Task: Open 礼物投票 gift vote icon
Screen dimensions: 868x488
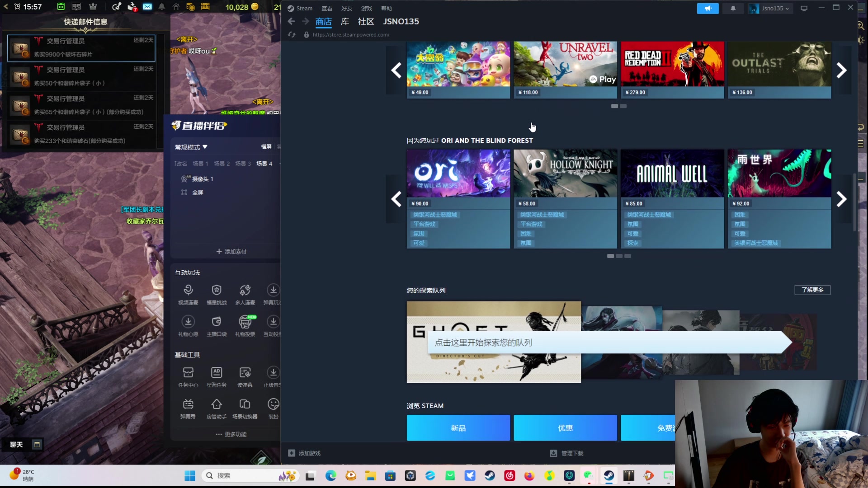Action: tap(245, 326)
